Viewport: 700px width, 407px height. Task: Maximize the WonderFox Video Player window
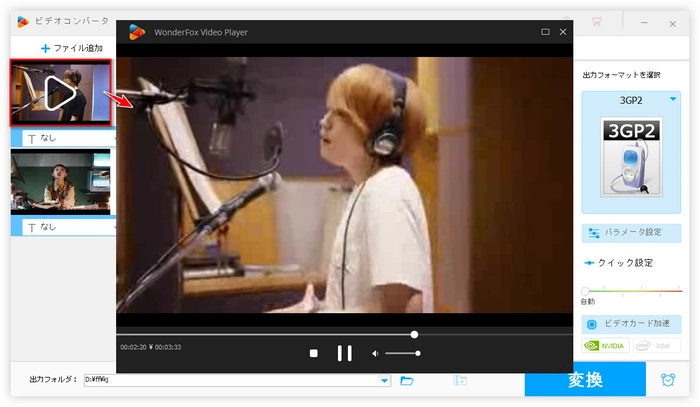[545, 32]
